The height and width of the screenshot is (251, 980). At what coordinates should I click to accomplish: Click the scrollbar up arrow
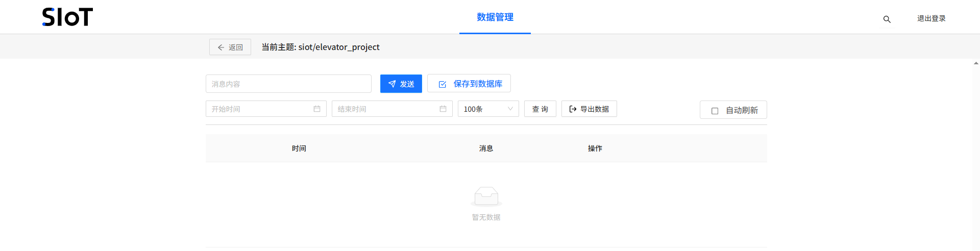[x=976, y=64]
